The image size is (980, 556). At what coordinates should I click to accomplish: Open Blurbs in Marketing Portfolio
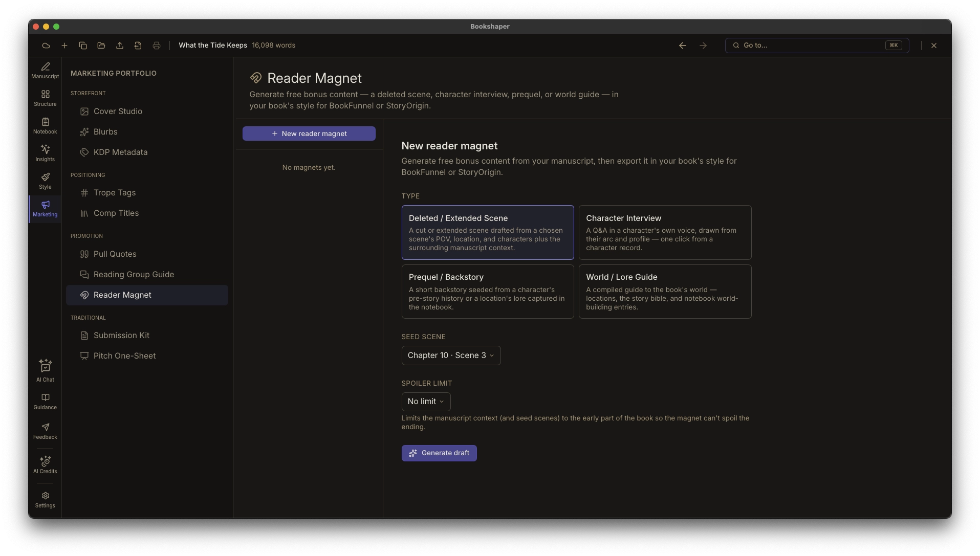[147, 132]
